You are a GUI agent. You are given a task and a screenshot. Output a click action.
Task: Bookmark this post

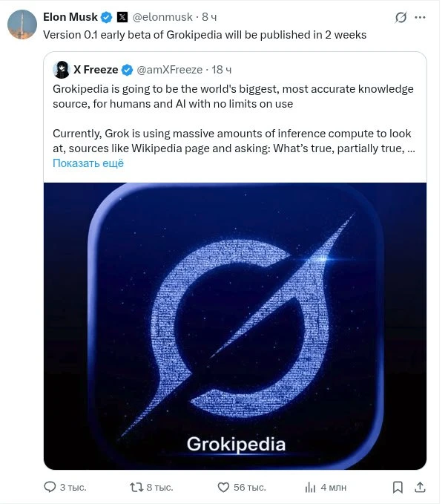pos(398,487)
